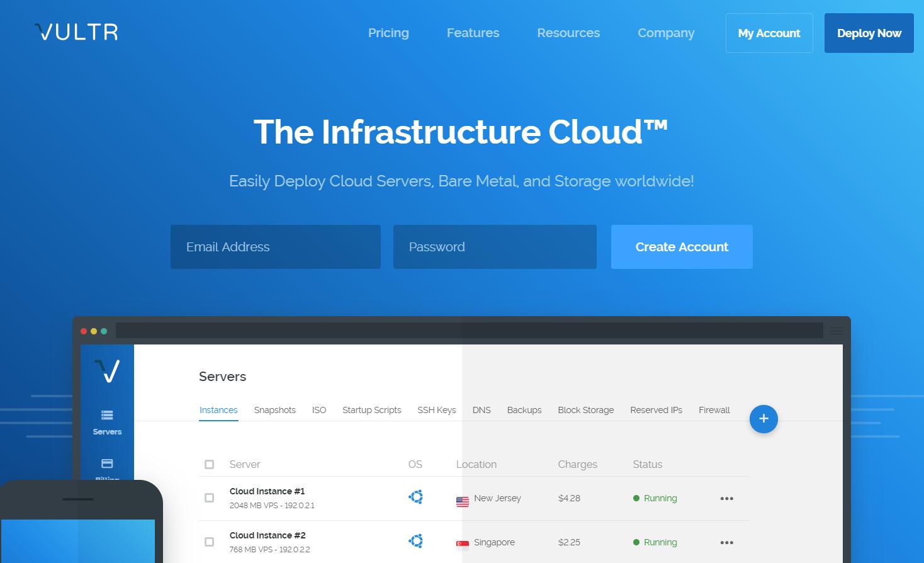Focus the Email Address field
Screen dimensions: 924x563
coord(276,247)
